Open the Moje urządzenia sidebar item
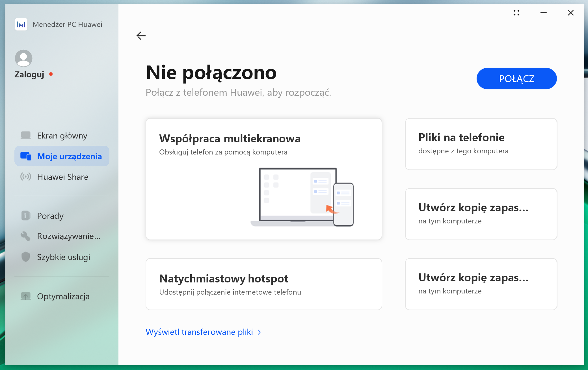 (62, 156)
